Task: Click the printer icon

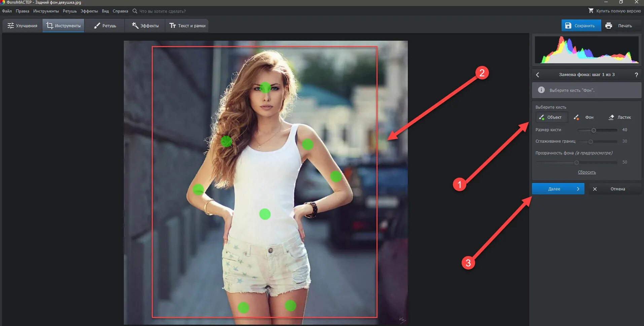Action: coord(608,26)
